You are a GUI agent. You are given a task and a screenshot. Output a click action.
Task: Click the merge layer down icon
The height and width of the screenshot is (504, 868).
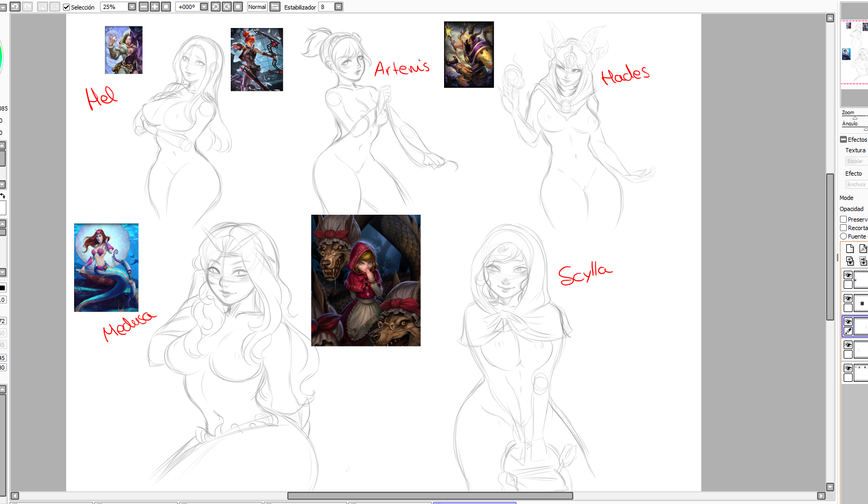pos(850,261)
